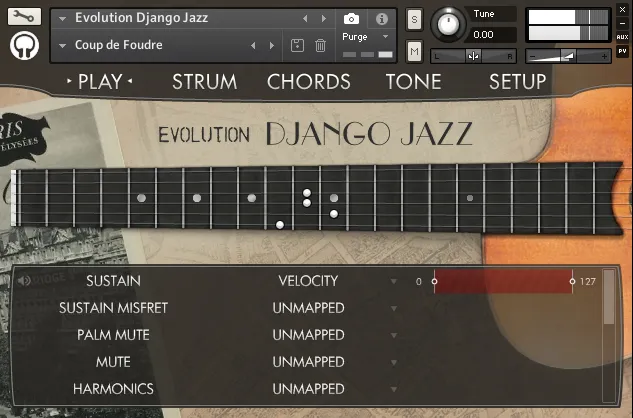Click UNMAPPED label for Mute
Viewport: 633px width, 418px height.
(x=308, y=362)
